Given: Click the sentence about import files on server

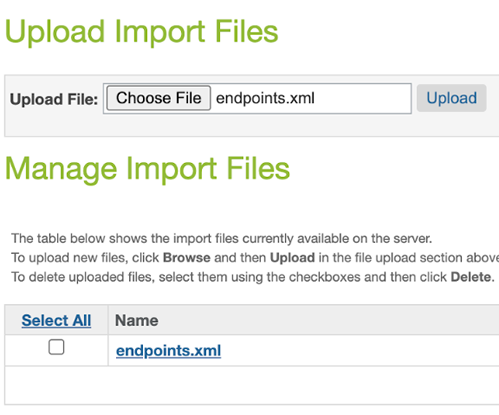Looking at the screenshot, I should pyautogui.click(x=222, y=239).
